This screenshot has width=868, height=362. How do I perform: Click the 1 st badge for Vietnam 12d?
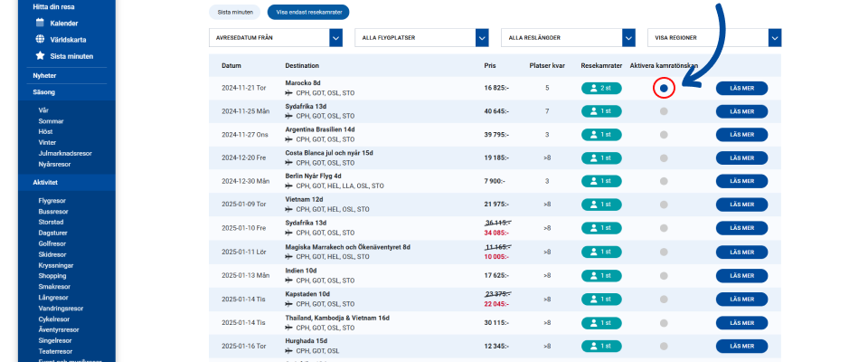601,205
